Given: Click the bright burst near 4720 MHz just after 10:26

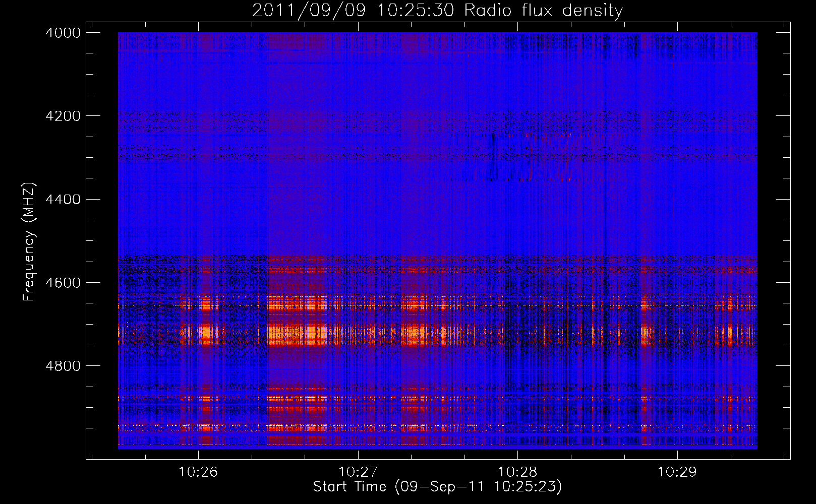Looking at the screenshot, I should (x=206, y=334).
